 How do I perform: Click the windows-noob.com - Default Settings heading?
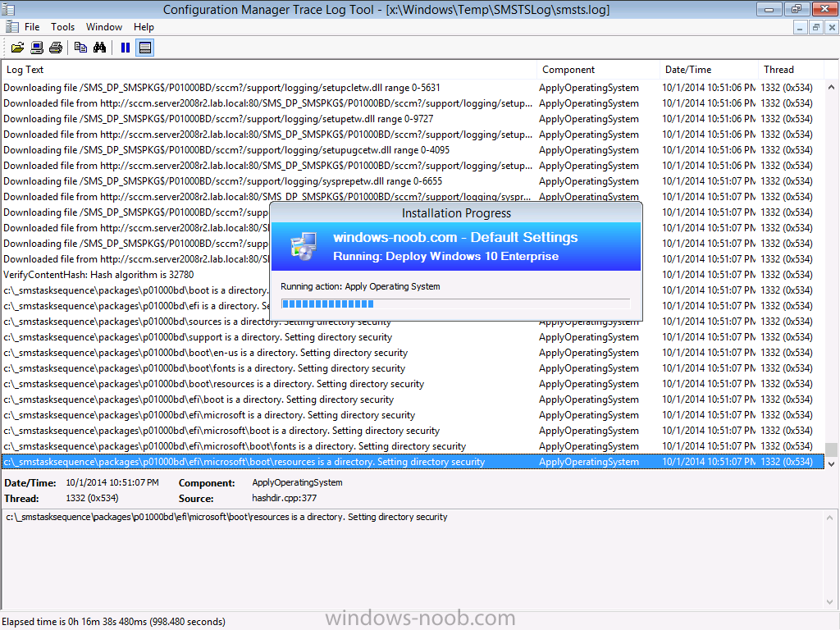[x=455, y=237]
